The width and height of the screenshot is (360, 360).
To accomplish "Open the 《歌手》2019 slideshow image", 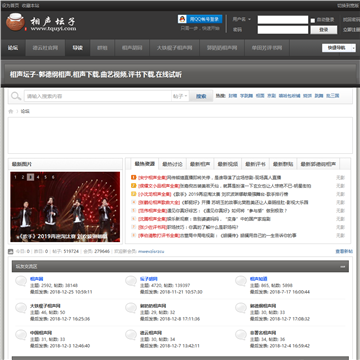I will tap(65, 207).
